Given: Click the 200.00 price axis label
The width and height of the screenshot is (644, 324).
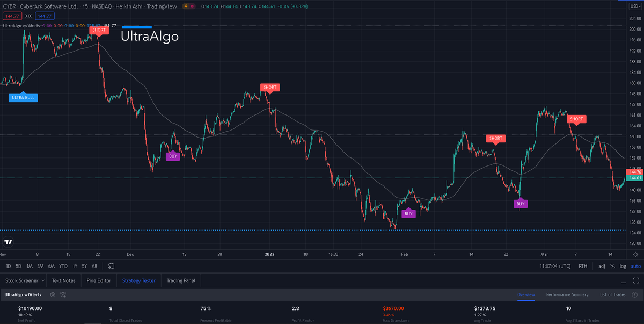Looking at the screenshot, I should click(x=635, y=30).
